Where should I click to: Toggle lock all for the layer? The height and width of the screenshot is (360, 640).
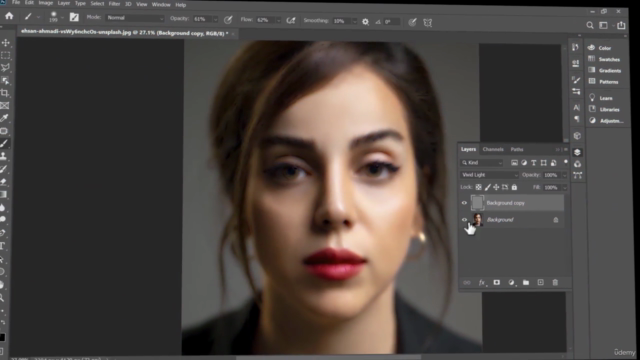point(514,187)
